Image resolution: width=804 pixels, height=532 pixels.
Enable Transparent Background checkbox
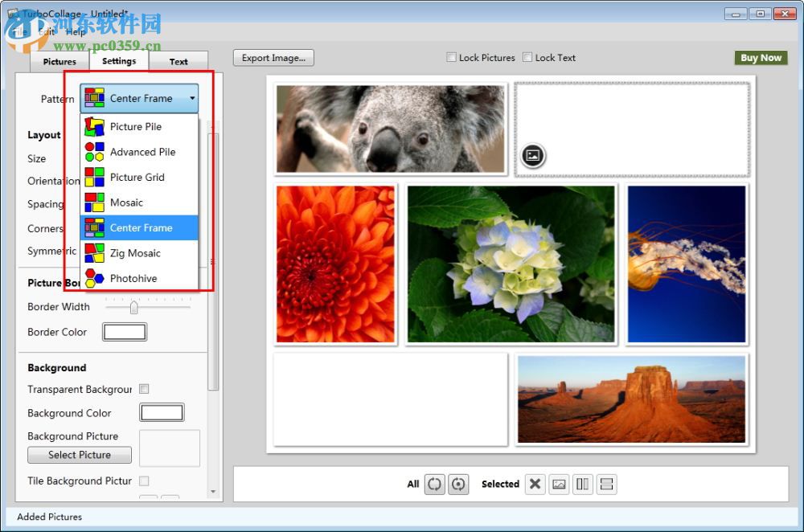(x=144, y=389)
